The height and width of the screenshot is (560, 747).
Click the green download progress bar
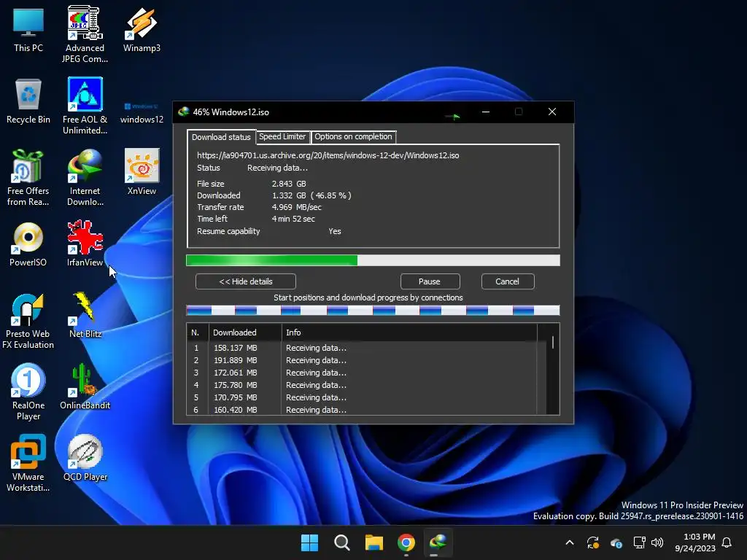pyautogui.click(x=373, y=260)
